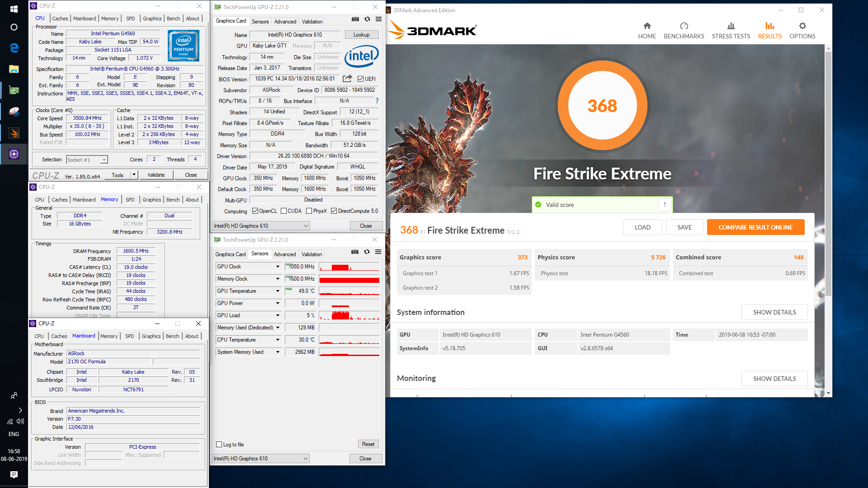Expand the GPU Temperature sensor dropdown
Image resolution: width=868 pixels, height=488 pixels.
tap(278, 291)
